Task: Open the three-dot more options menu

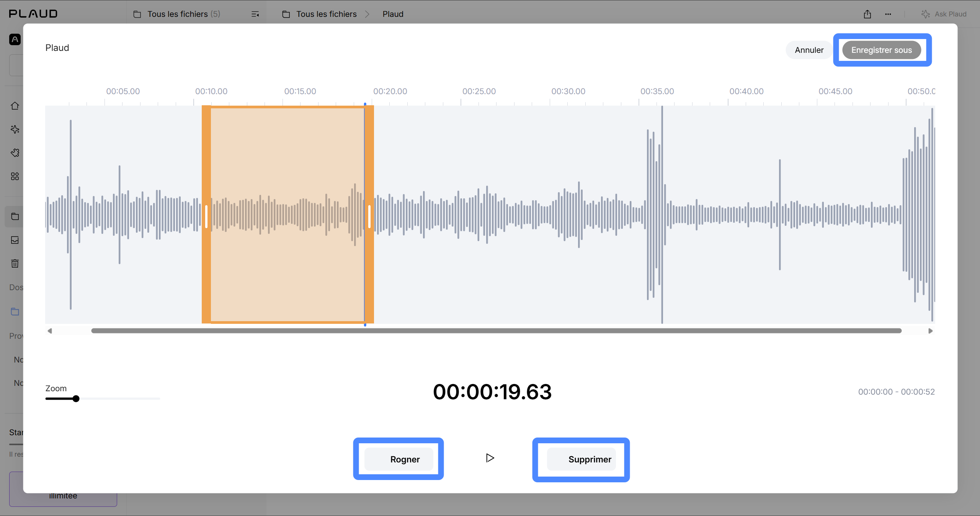Action: [888, 14]
